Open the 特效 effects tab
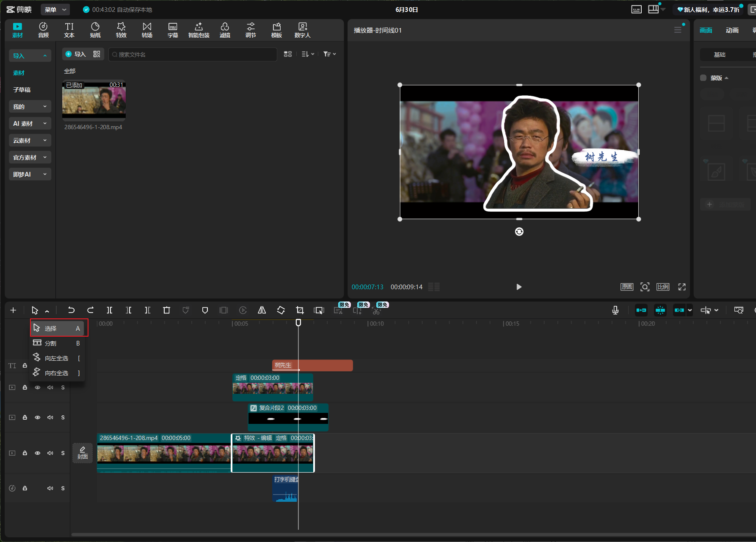756x542 pixels. point(121,30)
